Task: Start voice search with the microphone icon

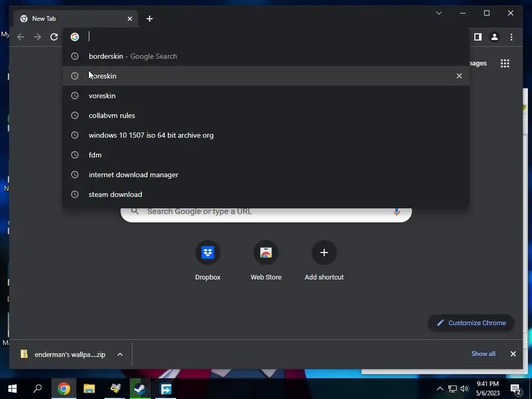Action: (x=396, y=212)
